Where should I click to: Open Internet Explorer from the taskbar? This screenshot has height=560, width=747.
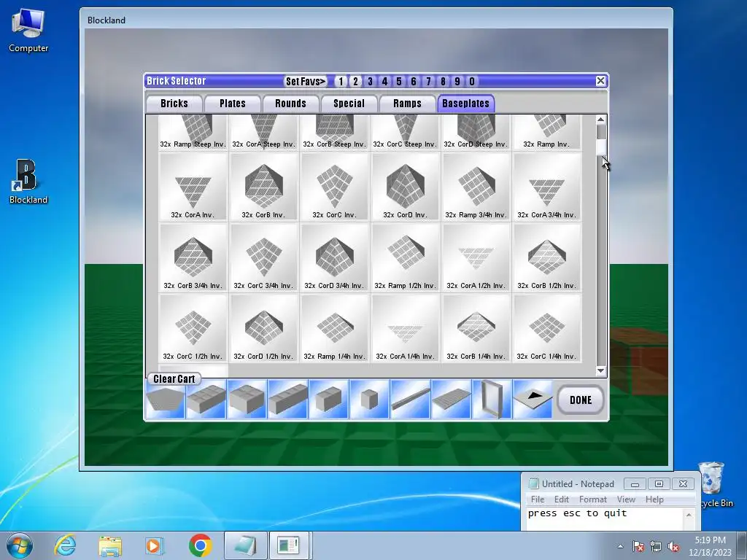pyautogui.click(x=65, y=545)
